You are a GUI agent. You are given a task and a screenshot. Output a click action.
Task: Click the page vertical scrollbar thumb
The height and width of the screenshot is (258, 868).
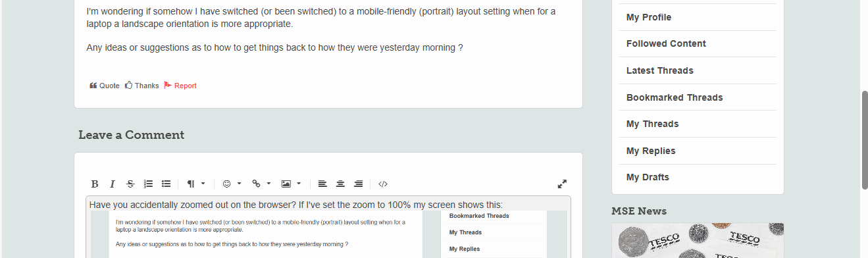(x=865, y=140)
